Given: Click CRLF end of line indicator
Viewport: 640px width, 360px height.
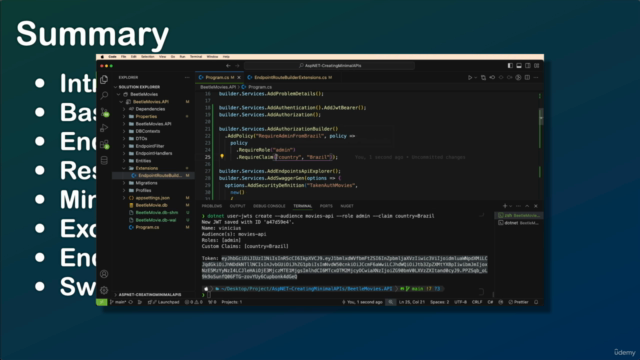Looking at the screenshot, I should pos(477,302).
